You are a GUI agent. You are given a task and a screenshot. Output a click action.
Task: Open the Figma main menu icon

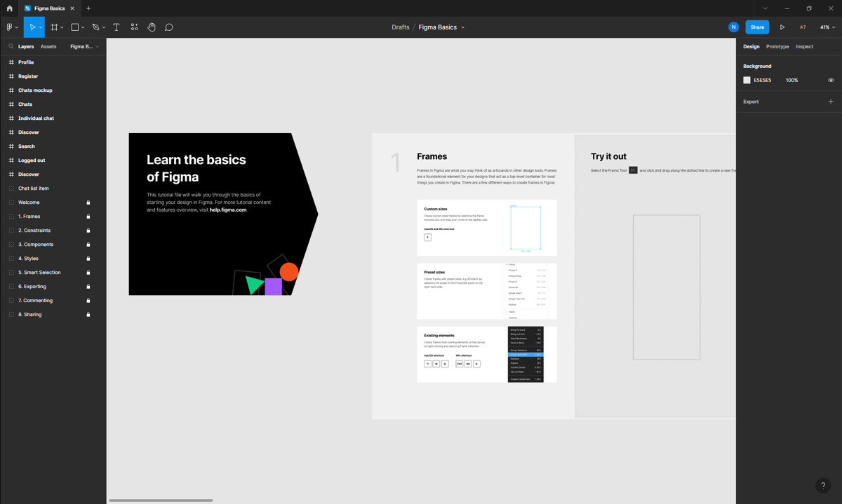click(x=10, y=27)
